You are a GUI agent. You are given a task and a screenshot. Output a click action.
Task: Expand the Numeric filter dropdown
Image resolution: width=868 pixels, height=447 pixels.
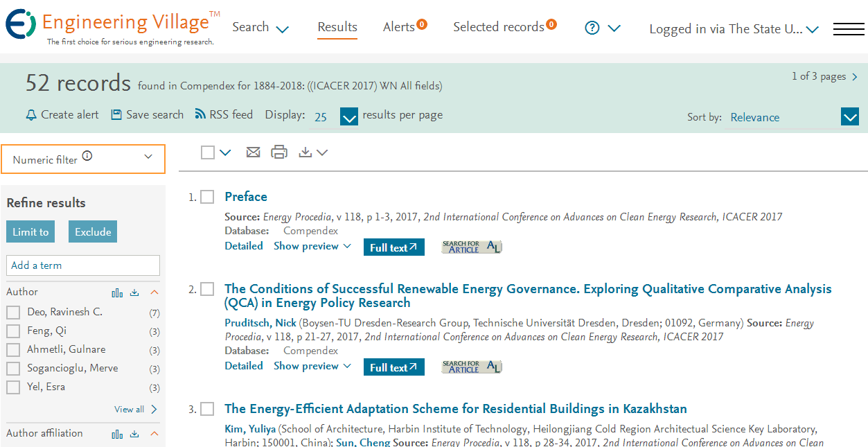(83, 159)
